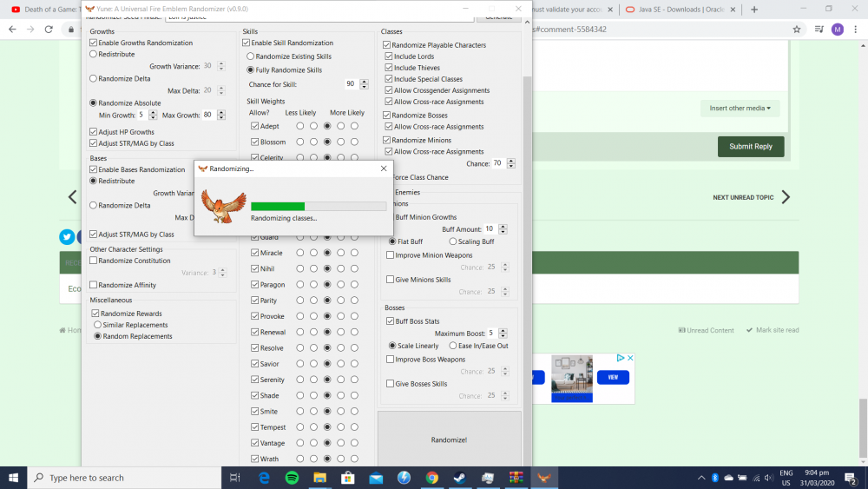Select Randomize Existing Skills option
The height and width of the screenshot is (489, 868).
[250, 56]
